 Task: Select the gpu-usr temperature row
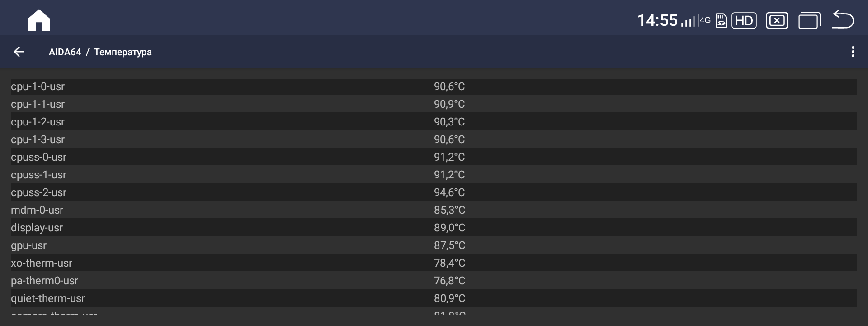pyautogui.click(x=434, y=245)
